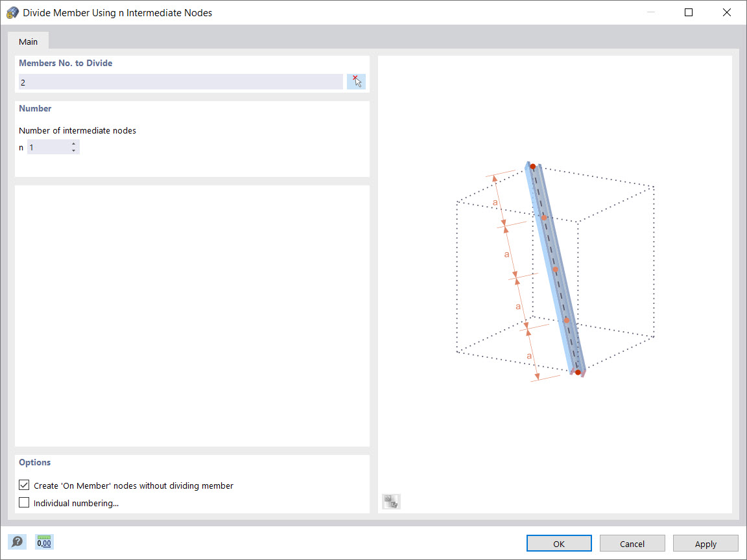Switch to the Main tab
Image resolution: width=747 pixels, height=560 pixels.
pyautogui.click(x=28, y=41)
